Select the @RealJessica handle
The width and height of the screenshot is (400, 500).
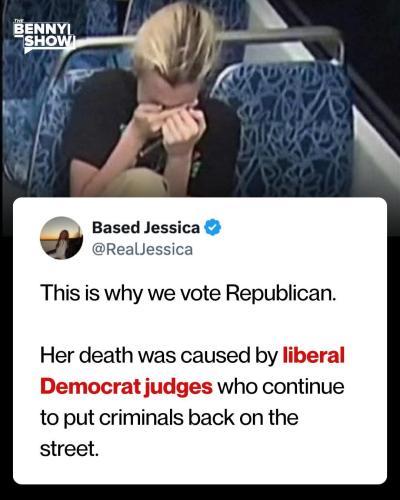pyautogui.click(x=142, y=250)
